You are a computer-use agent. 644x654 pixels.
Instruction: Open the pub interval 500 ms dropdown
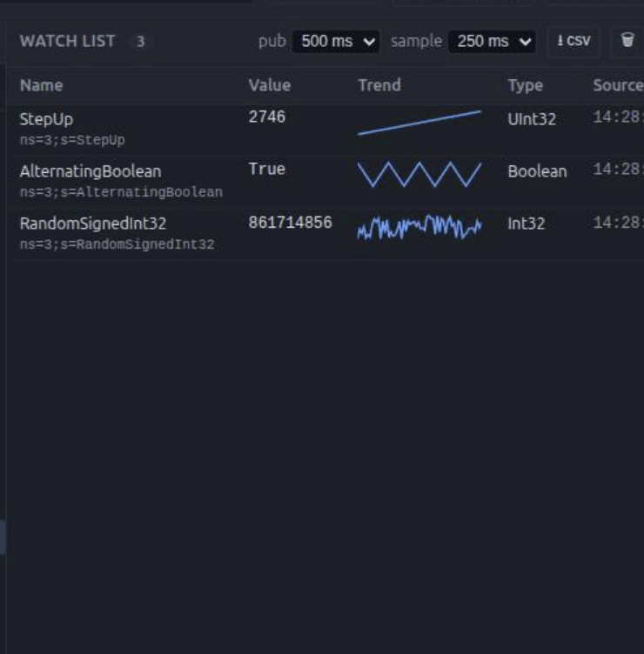click(x=336, y=41)
